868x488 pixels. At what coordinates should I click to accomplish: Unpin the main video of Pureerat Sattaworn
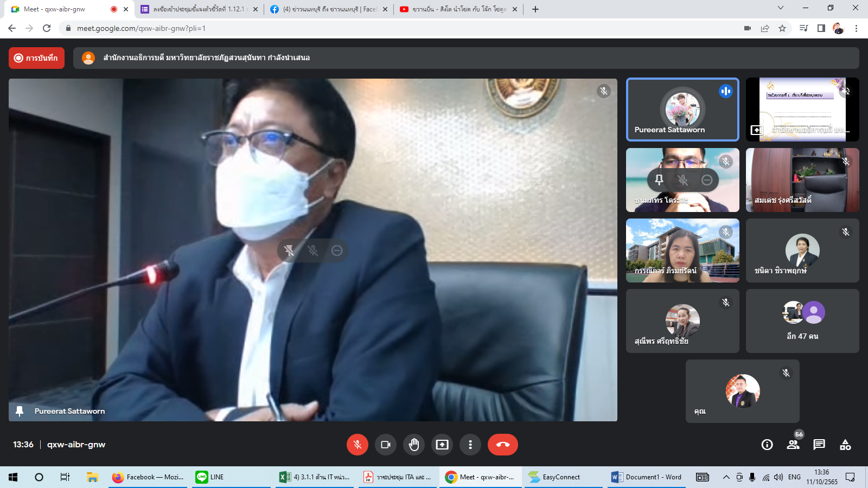289,251
